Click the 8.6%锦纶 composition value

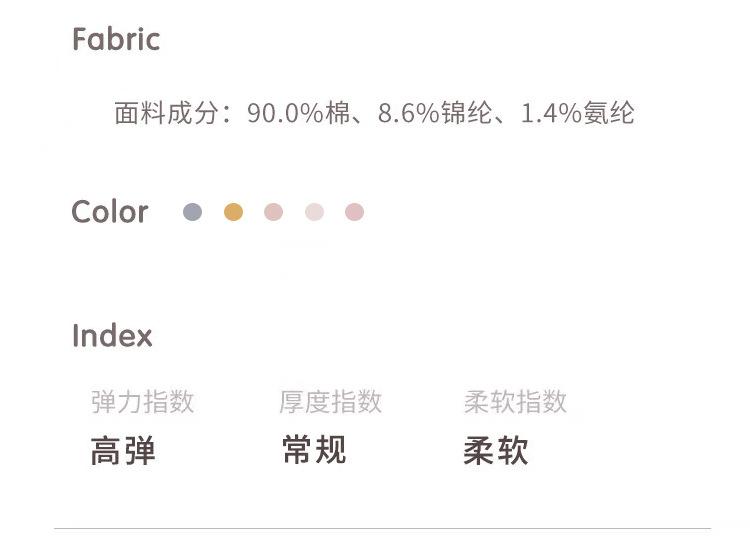(x=435, y=114)
